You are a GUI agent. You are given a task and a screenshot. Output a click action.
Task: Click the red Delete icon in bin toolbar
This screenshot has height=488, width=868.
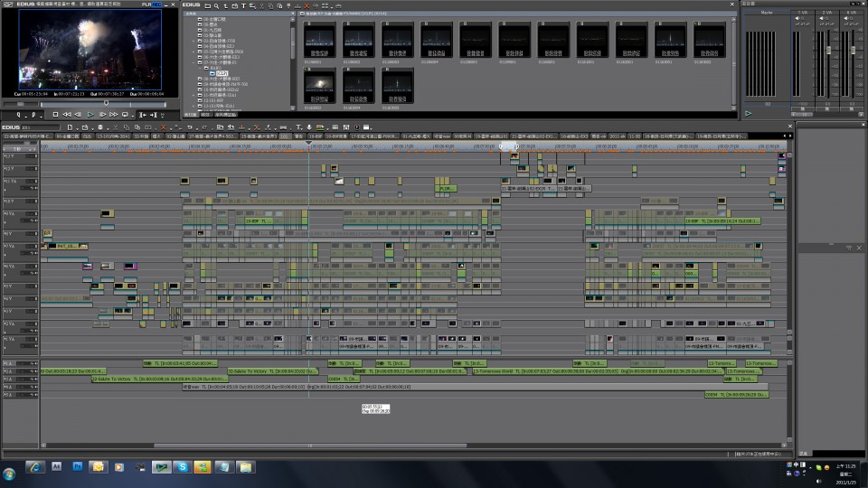point(308,5)
